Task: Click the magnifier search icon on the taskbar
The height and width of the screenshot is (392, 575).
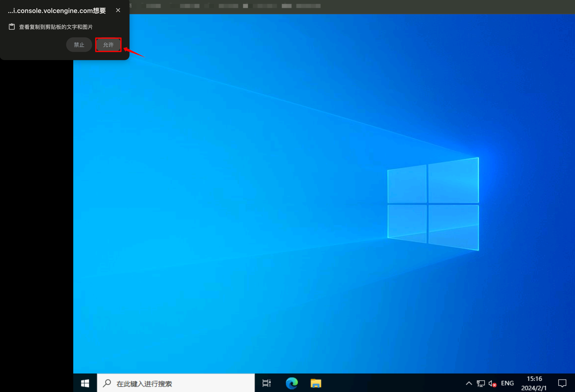Action: coord(107,383)
